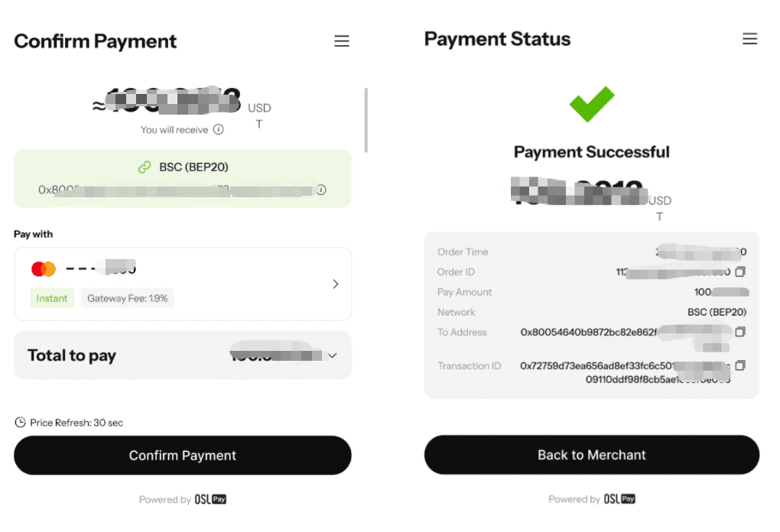Screen dimensions: 780x532
Task: Click the info icon after the wallet address
Action: pyautogui.click(x=322, y=190)
